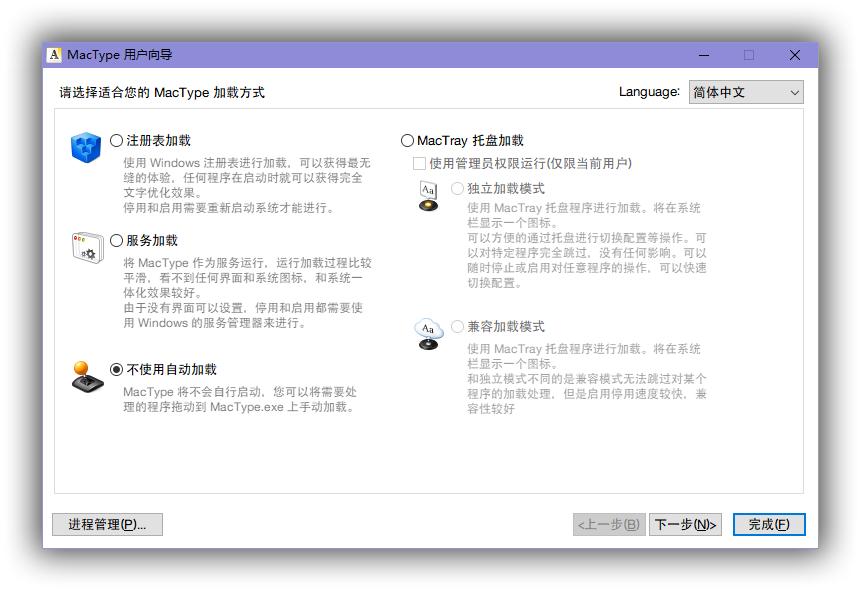Click heading 请选择适合您的 MacType 加载方式

162,92
